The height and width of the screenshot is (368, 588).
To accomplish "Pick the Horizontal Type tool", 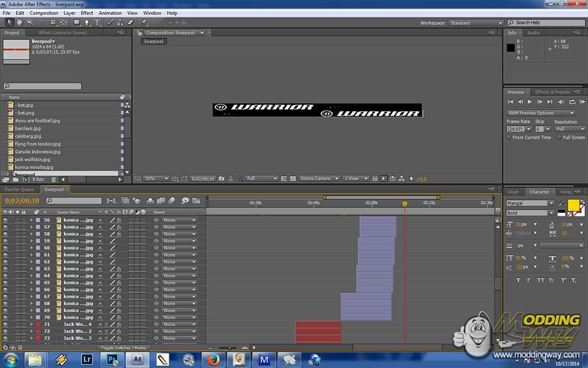I will click(97, 22).
